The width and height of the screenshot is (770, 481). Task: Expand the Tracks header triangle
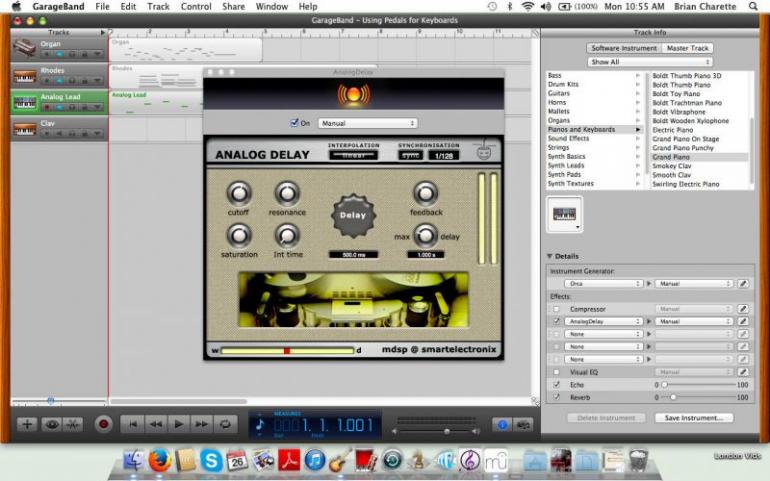coord(103,32)
